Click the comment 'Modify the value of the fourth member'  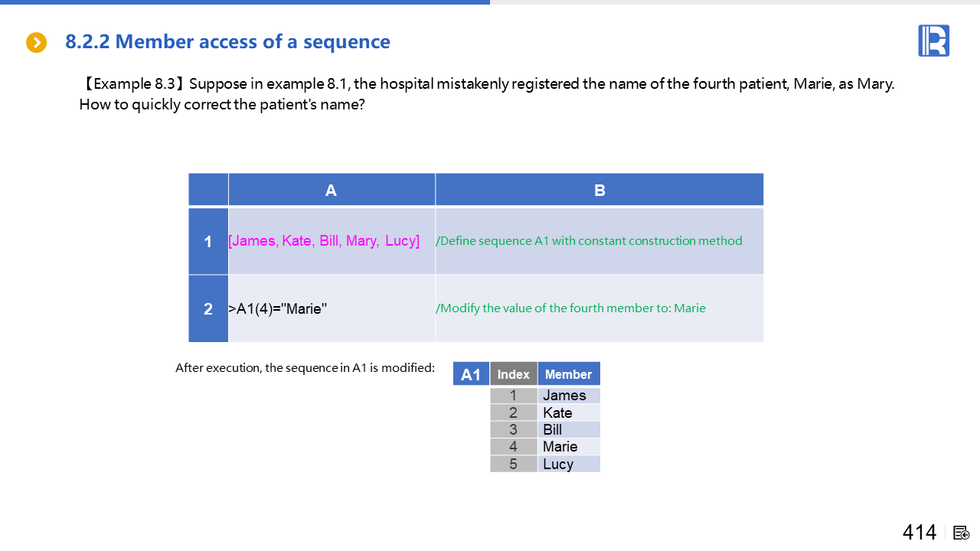[x=570, y=308]
